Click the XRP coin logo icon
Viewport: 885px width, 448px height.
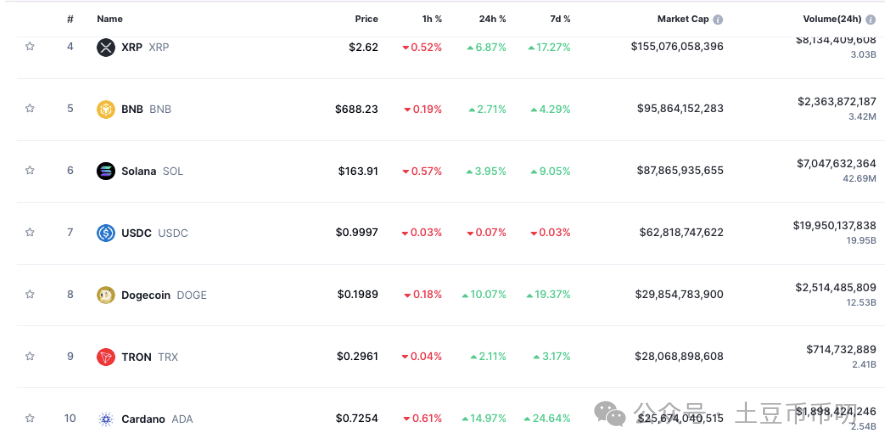pyautogui.click(x=105, y=47)
